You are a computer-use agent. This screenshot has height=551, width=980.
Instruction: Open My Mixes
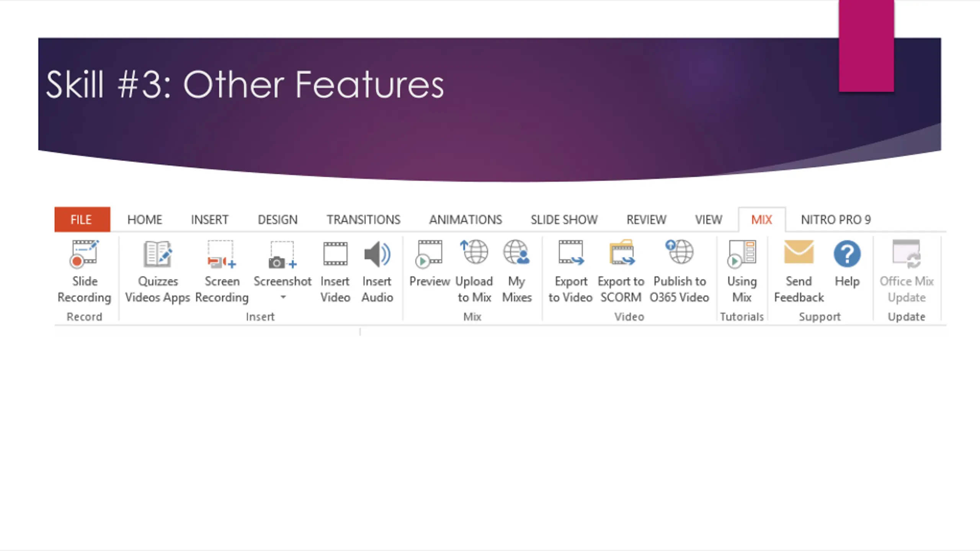517,271
